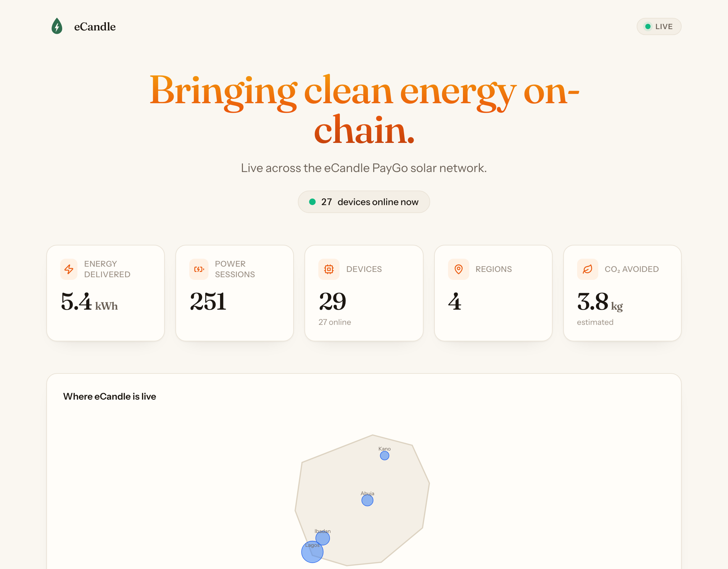The width and height of the screenshot is (728, 569).
Task: Select the Abuja map marker
Action: (367, 500)
